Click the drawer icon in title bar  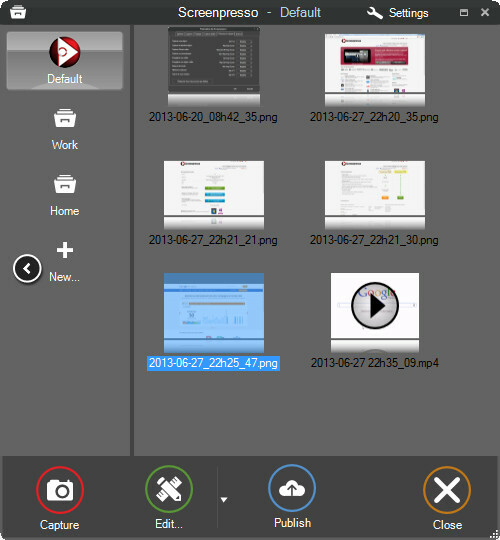click(x=18, y=12)
